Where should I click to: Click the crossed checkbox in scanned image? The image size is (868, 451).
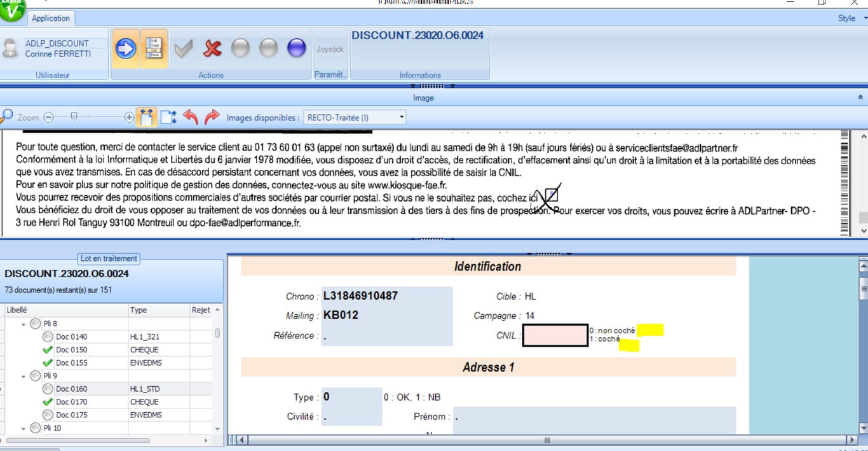pos(550,195)
